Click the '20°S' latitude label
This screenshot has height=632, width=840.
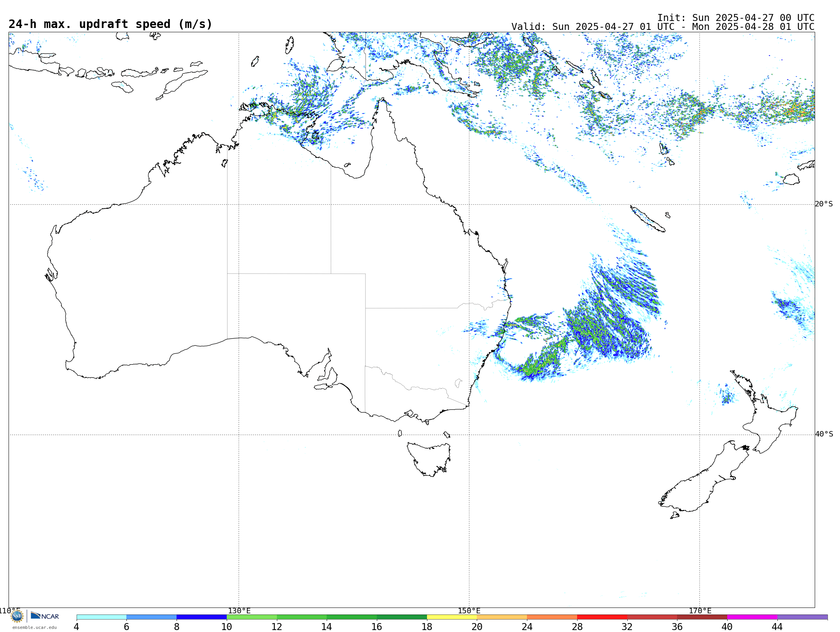824,204
